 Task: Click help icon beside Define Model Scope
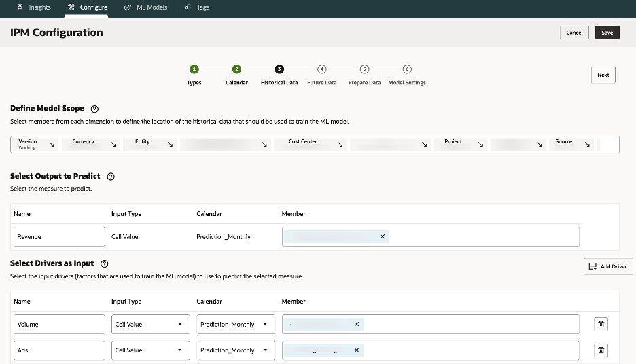pos(94,109)
